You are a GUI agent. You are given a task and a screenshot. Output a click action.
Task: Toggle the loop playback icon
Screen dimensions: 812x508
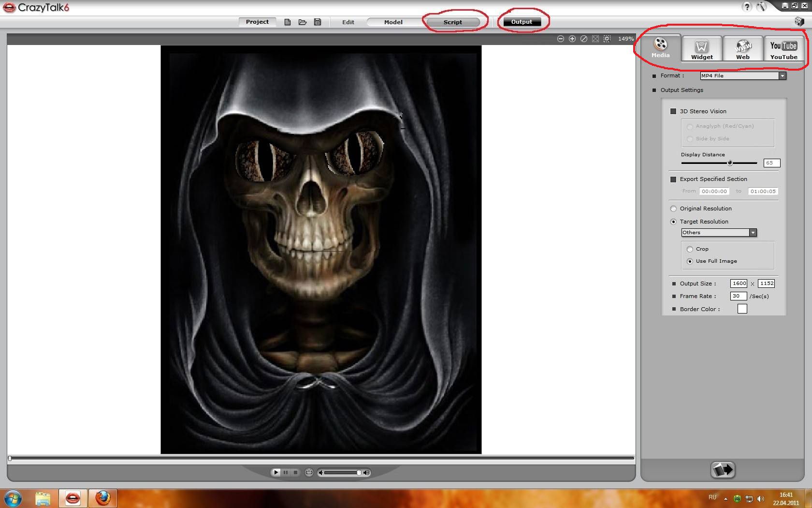click(x=309, y=472)
